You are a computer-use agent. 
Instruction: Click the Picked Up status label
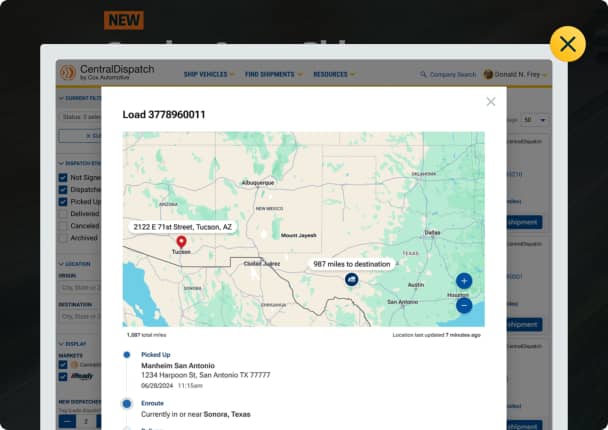(x=155, y=354)
